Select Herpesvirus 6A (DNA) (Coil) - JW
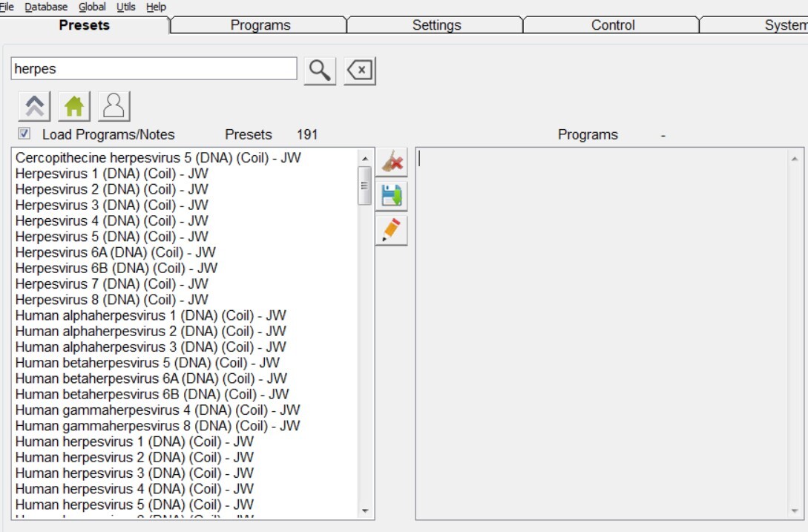 (116, 252)
